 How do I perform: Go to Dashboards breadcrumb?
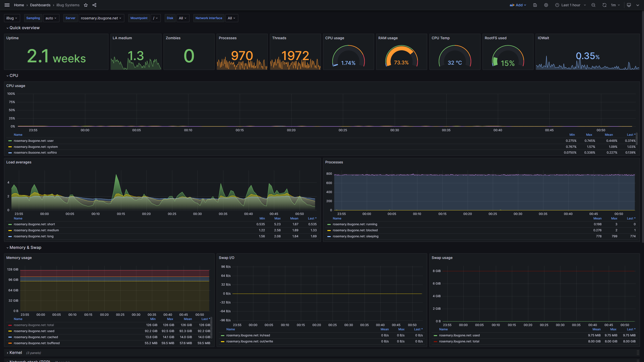click(40, 5)
